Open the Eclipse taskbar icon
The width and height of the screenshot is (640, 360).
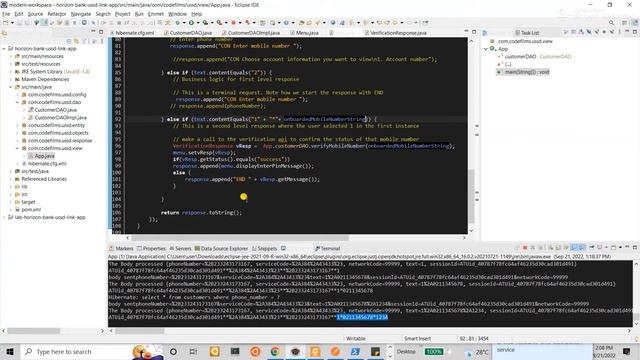click(295, 351)
